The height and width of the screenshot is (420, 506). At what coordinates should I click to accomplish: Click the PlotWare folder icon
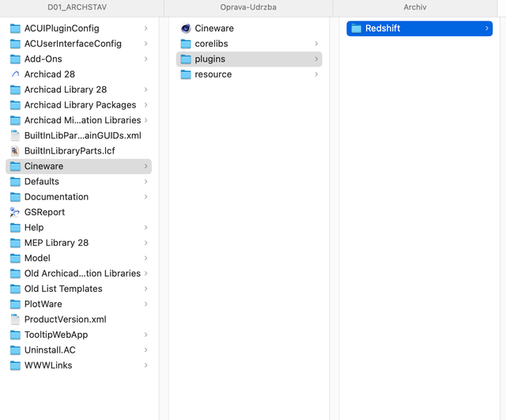pos(15,304)
